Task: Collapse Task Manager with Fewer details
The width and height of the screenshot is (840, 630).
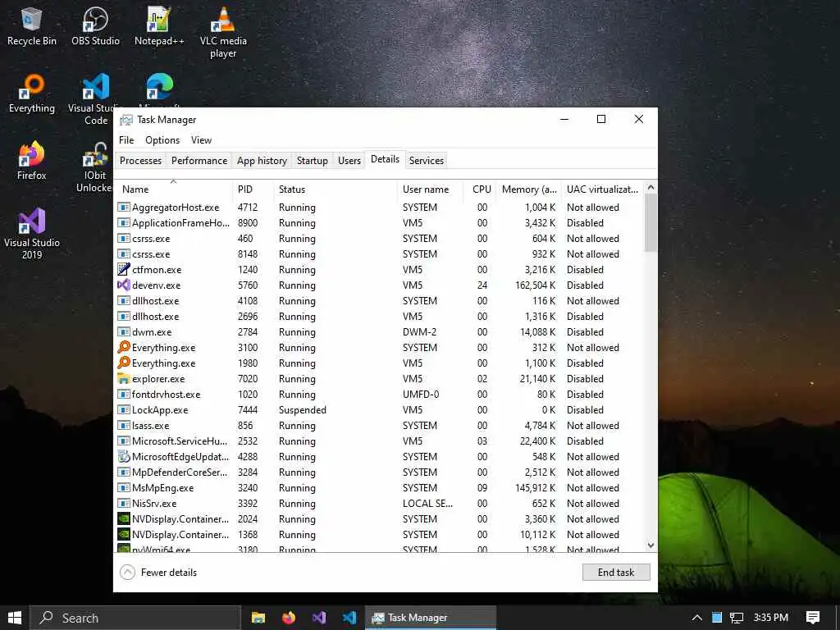Action: [x=158, y=572]
